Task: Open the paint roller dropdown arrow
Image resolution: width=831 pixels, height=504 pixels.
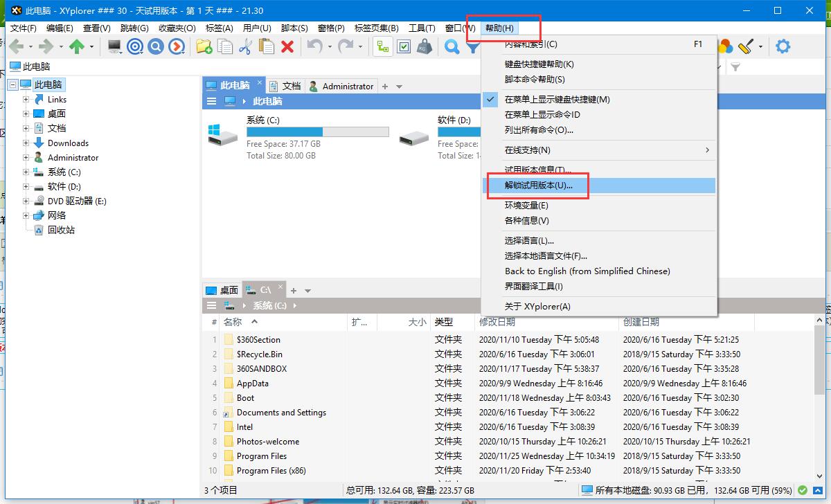Action: tap(760, 47)
